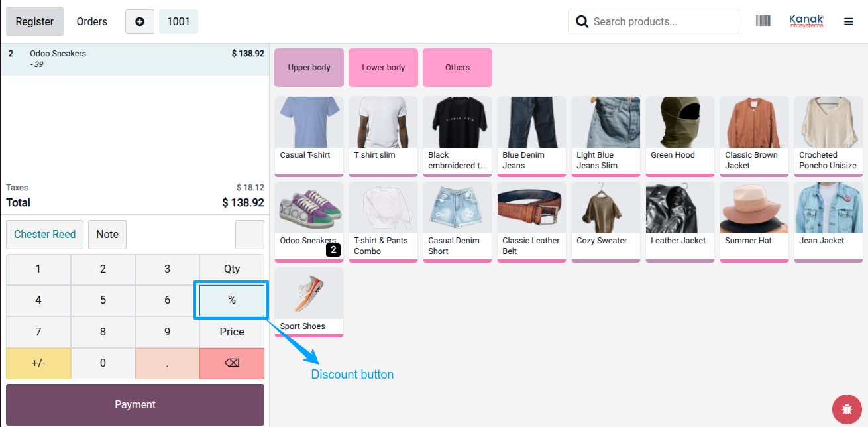Add Jean Jacket product
The image size is (868, 427).
[x=828, y=222]
